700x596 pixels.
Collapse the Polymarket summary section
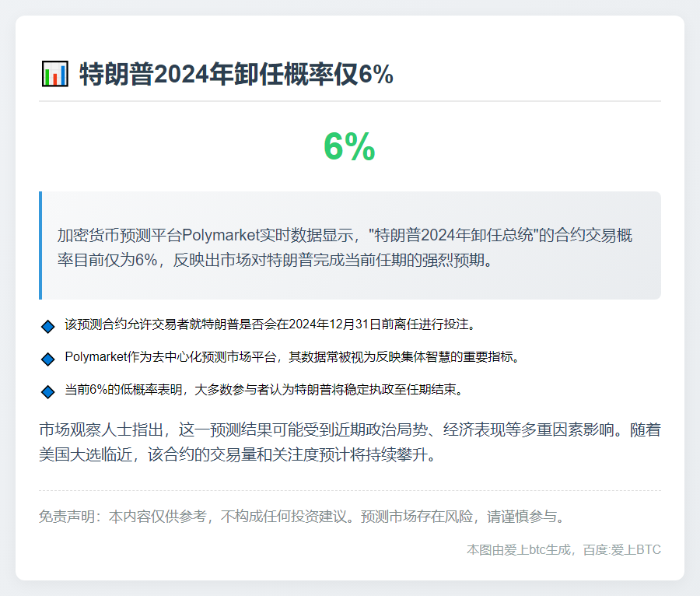tap(350, 245)
